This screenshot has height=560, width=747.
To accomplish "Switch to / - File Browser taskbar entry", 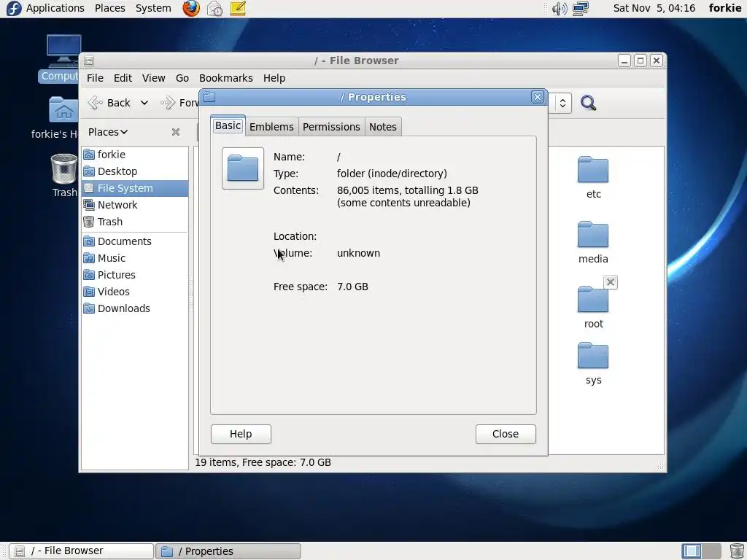I will tap(82, 551).
